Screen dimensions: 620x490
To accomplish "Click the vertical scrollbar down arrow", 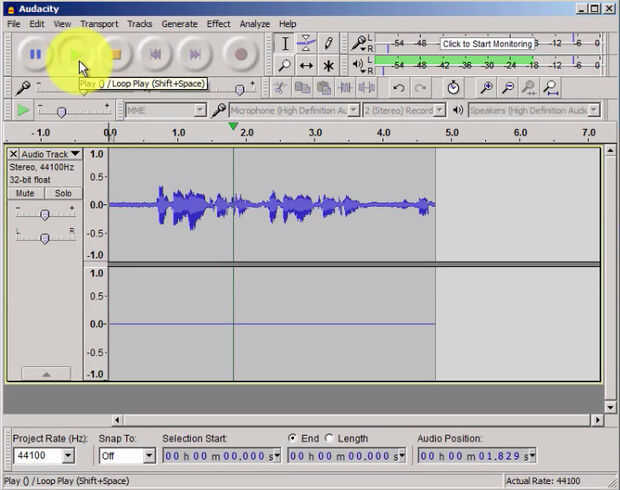I will click(610, 407).
